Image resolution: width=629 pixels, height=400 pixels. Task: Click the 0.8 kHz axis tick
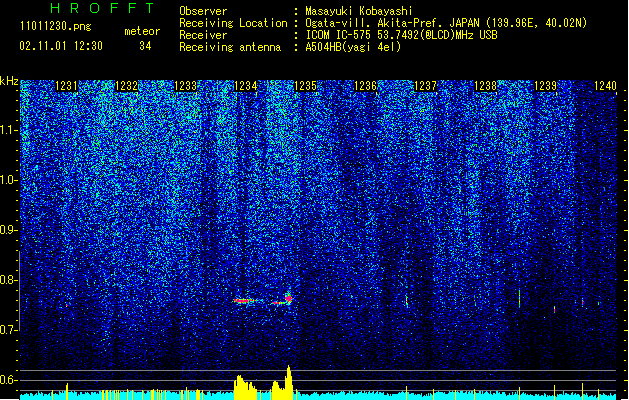point(9,280)
